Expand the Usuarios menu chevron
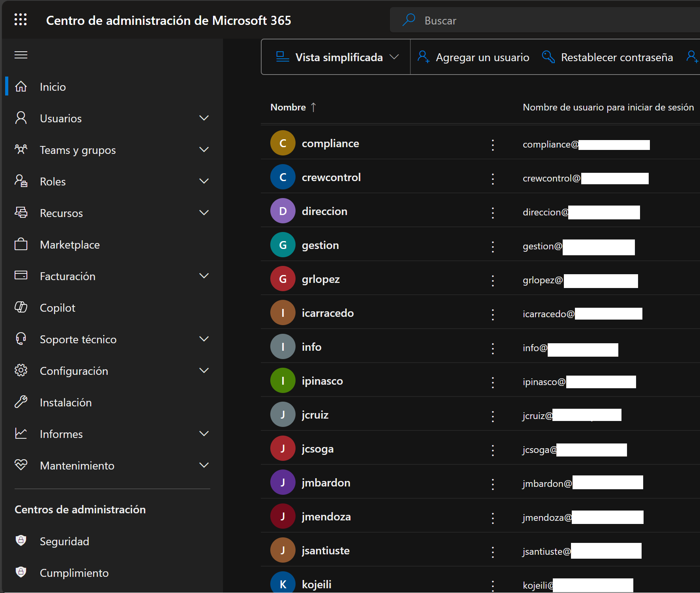 pos(204,118)
